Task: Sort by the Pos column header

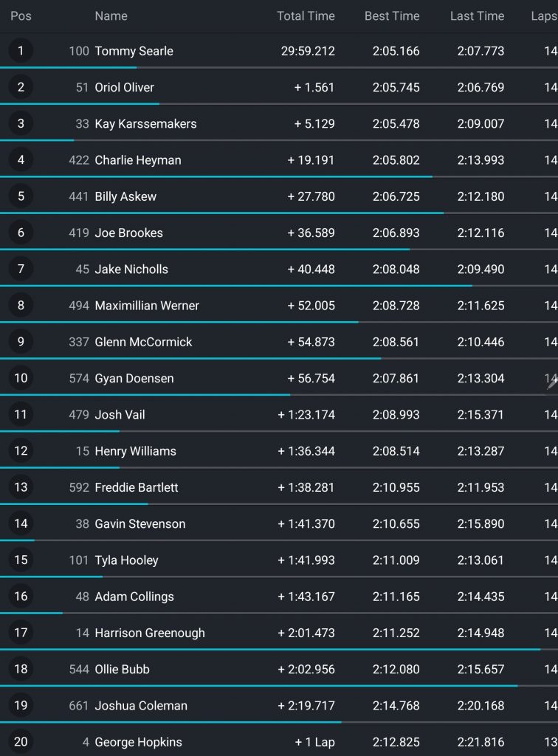Action: (x=21, y=16)
